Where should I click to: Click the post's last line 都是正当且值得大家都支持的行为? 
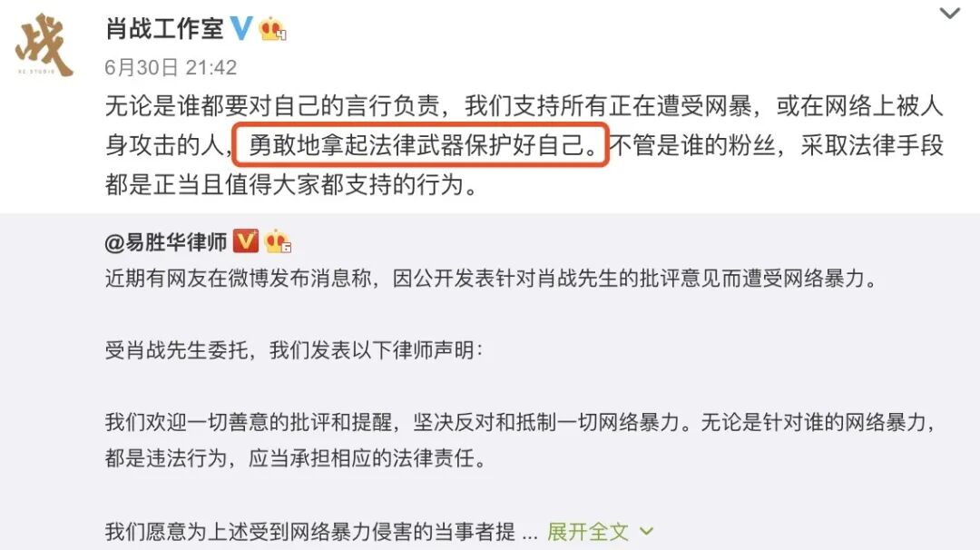pyautogui.click(x=291, y=184)
